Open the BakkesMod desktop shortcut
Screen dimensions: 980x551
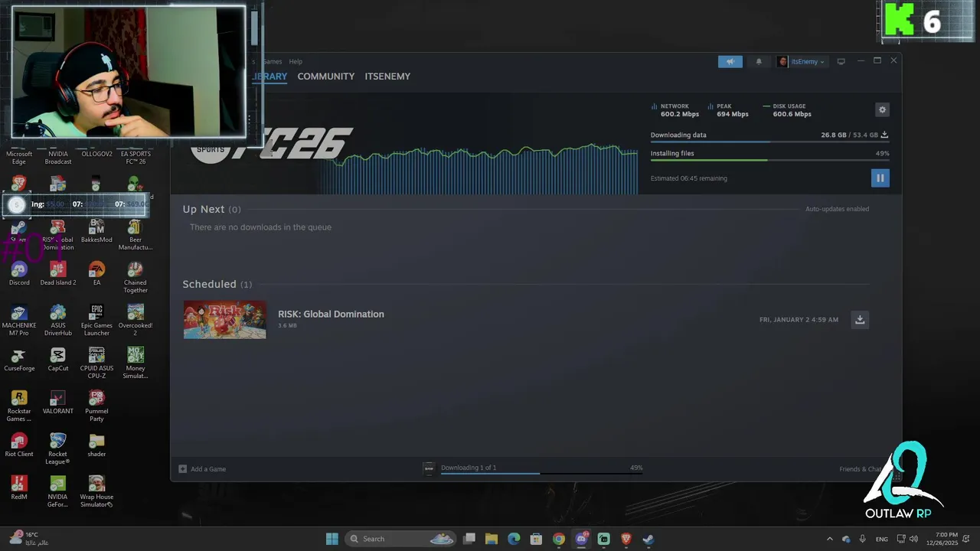pos(96,231)
